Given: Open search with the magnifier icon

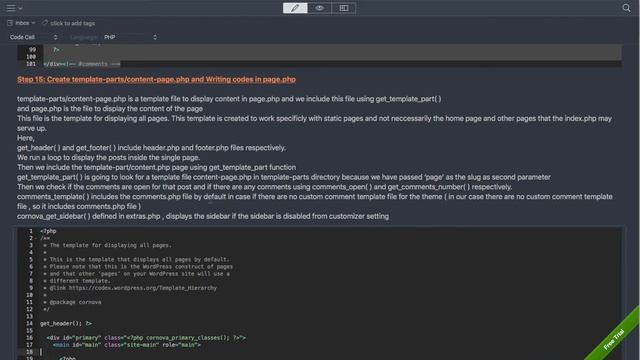Looking at the screenshot, I should point(626,8).
